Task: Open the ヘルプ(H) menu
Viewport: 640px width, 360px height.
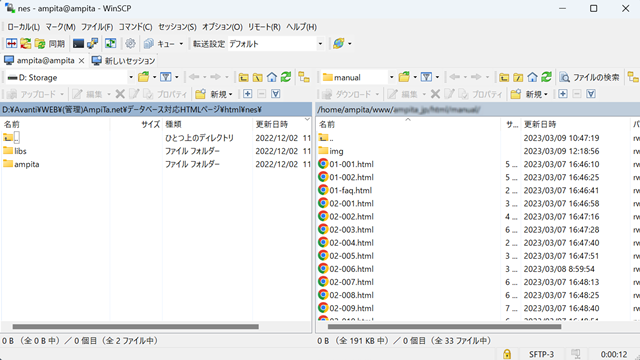Action: click(301, 27)
